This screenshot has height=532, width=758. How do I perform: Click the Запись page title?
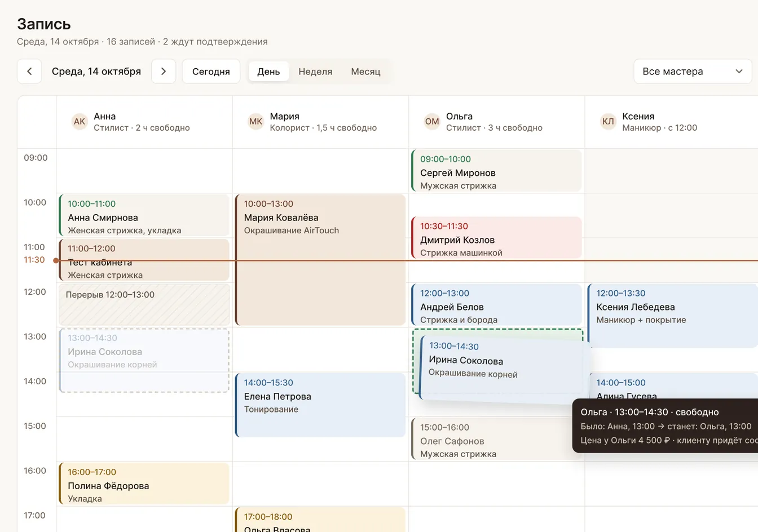[x=44, y=24]
